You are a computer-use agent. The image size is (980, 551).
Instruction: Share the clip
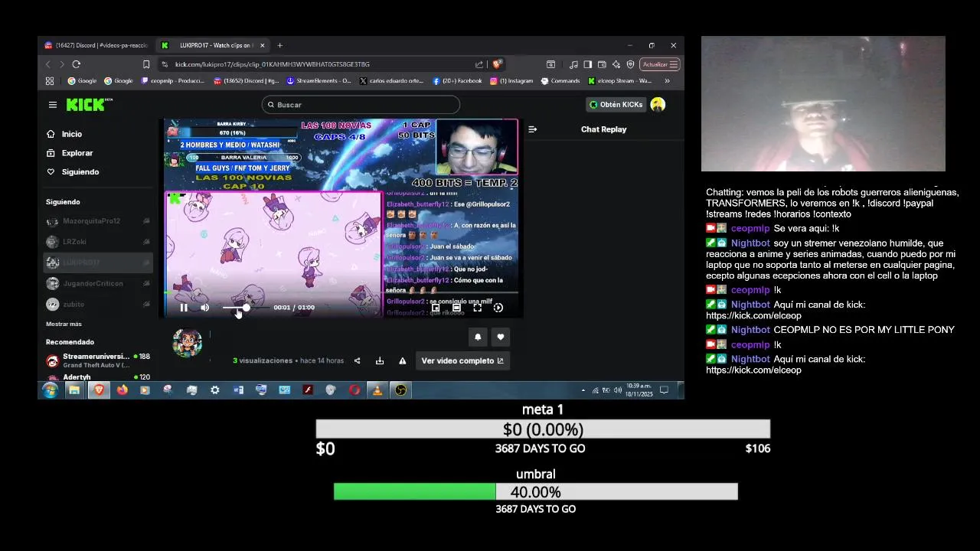(x=357, y=361)
